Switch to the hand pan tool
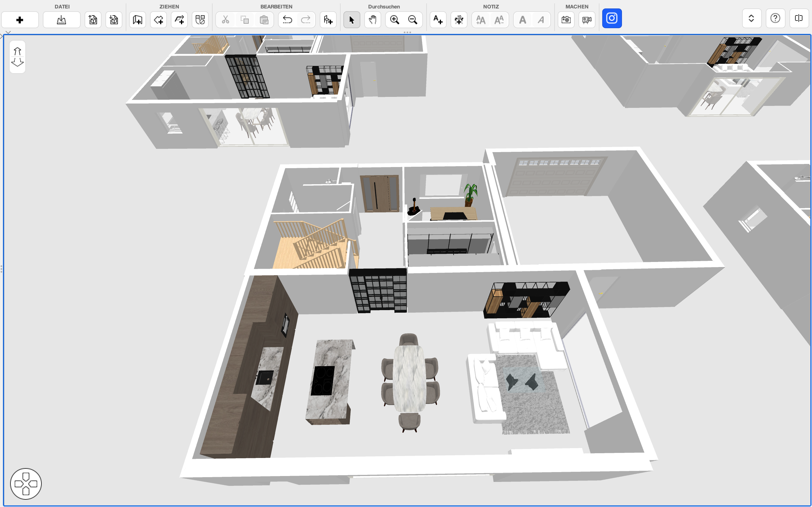The height and width of the screenshot is (507, 812). [x=372, y=20]
